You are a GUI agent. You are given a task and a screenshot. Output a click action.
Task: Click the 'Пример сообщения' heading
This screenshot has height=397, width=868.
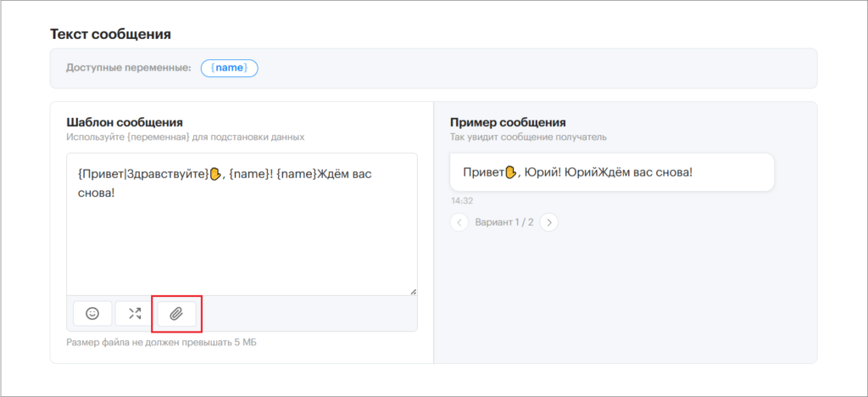click(508, 122)
